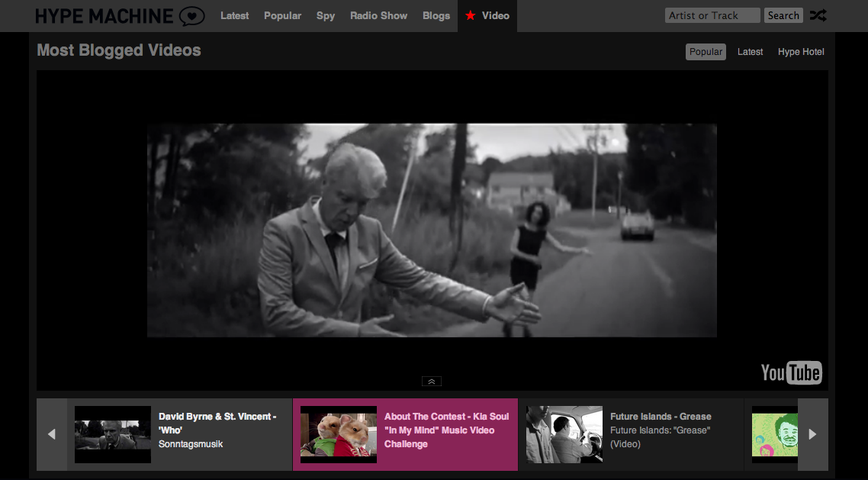This screenshot has width=868, height=480.
Task: Show previous videos with the left arrow
Action: tap(52, 434)
